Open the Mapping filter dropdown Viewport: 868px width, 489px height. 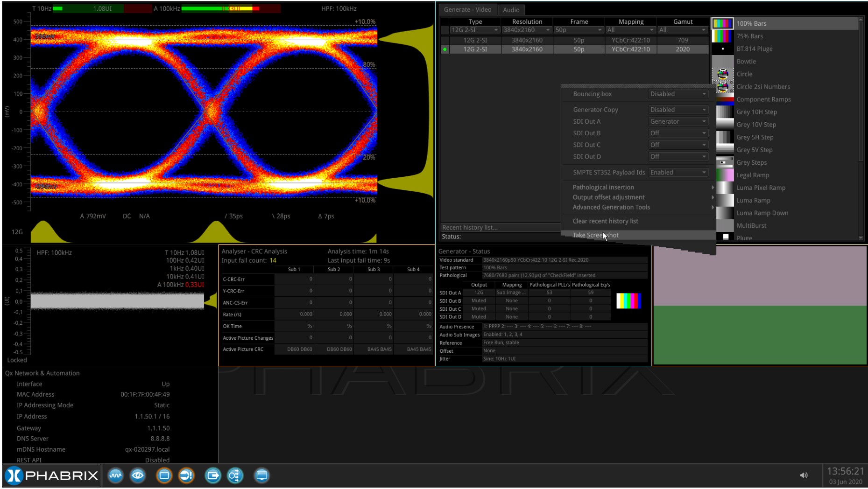click(x=630, y=30)
